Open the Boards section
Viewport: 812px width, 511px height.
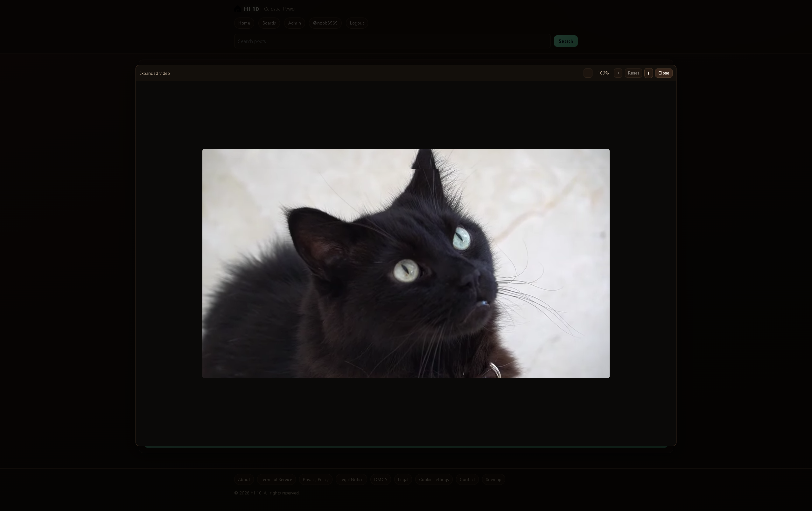[269, 23]
